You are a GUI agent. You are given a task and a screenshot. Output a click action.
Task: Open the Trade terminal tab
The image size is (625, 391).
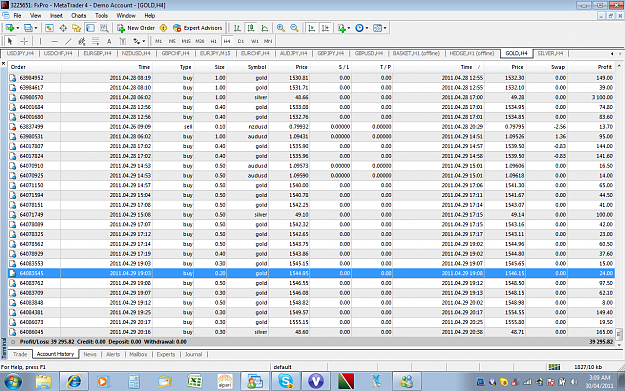pyautogui.click(x=20, y=354)
